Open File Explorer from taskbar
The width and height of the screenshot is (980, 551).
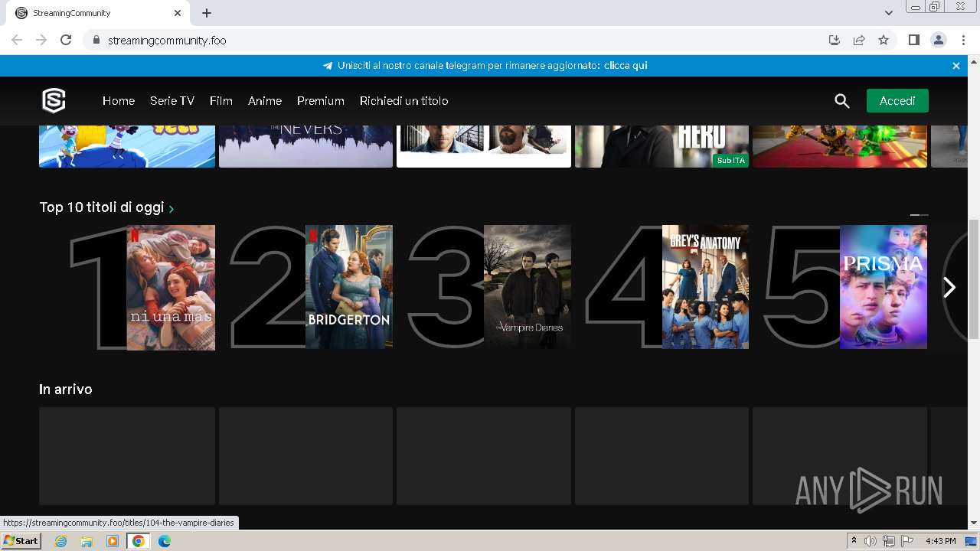pyautogui.click(x=87, y=541)
